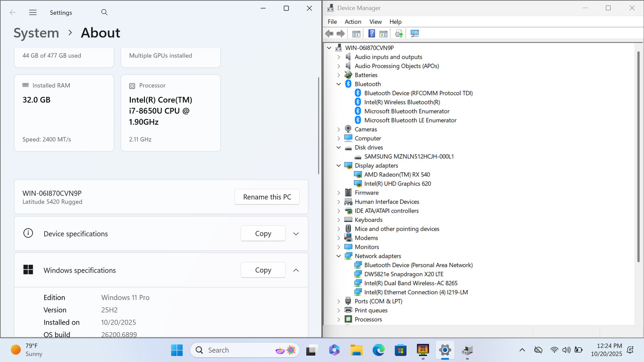Screen dimensions: 644x362
Task: Select Intel(R) Wireless Bluetooth(R) device
Action: coord(402,102)
